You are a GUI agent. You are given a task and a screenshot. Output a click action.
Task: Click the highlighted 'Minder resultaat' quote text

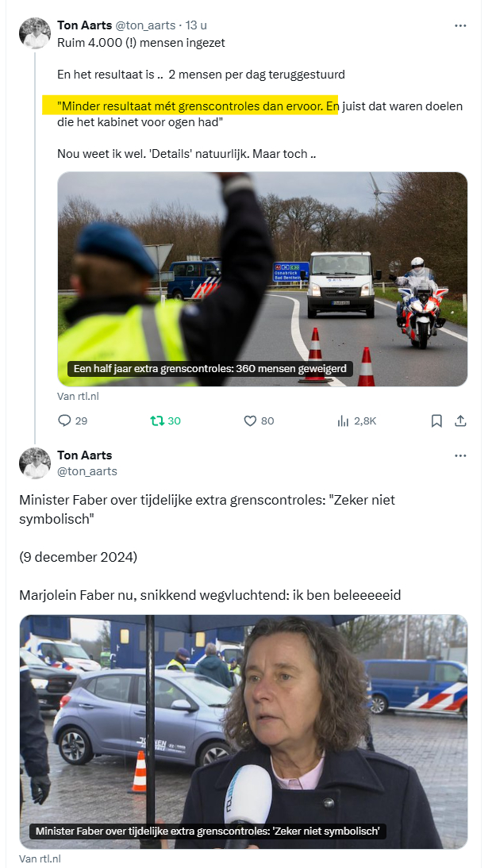[190, 106]
